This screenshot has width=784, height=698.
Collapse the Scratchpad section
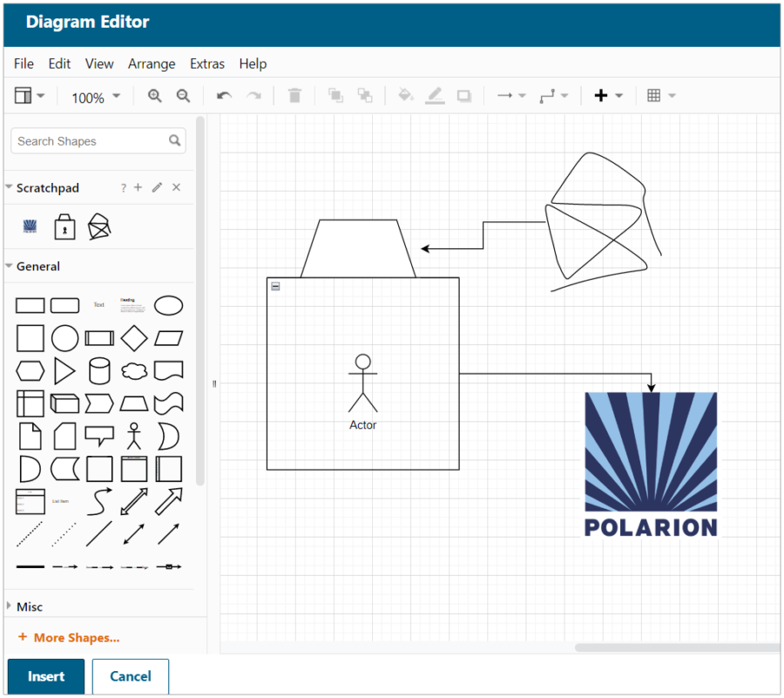(x=9, y=187)
